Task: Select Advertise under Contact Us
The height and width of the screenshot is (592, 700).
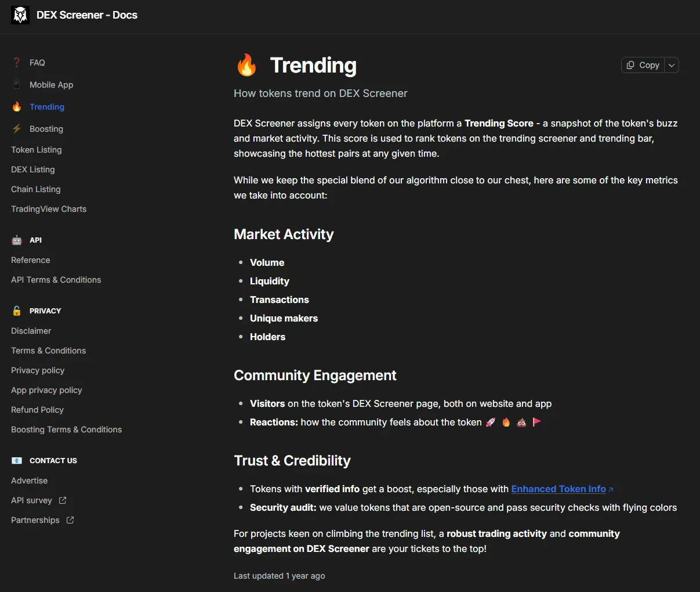Action: (29, 481)
